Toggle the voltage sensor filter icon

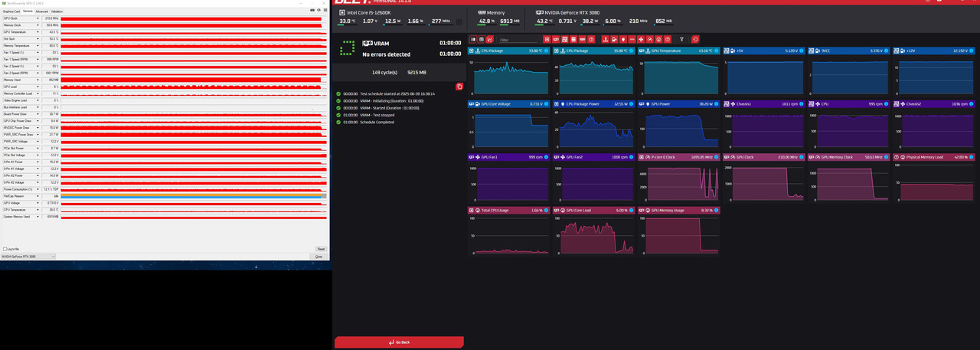[614, 39]
